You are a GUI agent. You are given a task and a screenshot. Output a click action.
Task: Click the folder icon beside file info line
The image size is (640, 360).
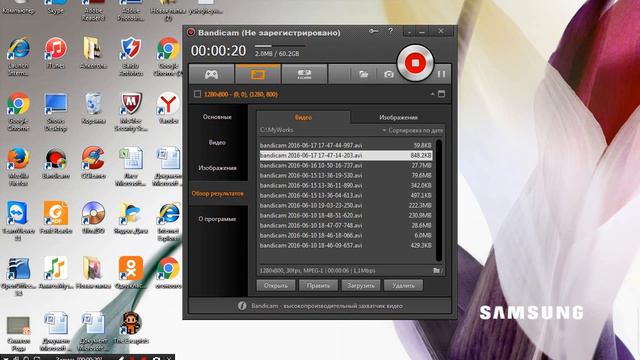pos(437,270)
